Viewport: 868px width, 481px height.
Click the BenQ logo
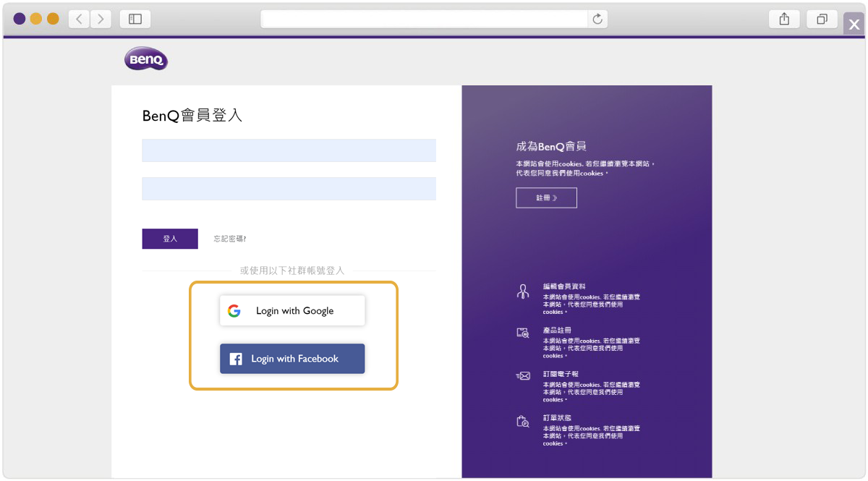[145, 59]
